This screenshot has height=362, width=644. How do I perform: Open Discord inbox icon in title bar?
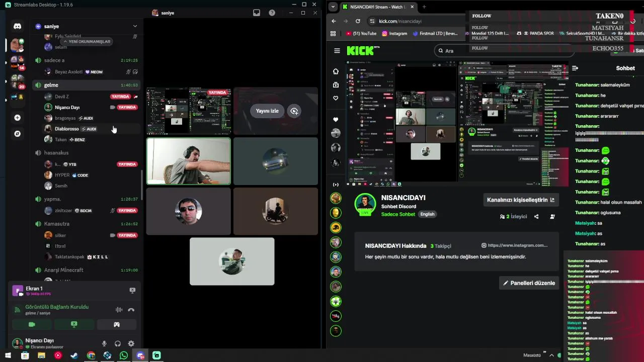click(257, 13)
